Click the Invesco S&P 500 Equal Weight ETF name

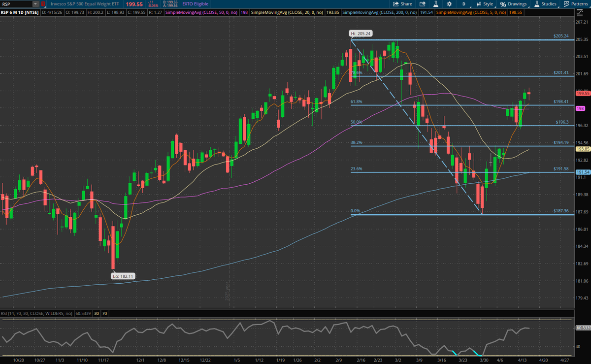tap(85, 4)
